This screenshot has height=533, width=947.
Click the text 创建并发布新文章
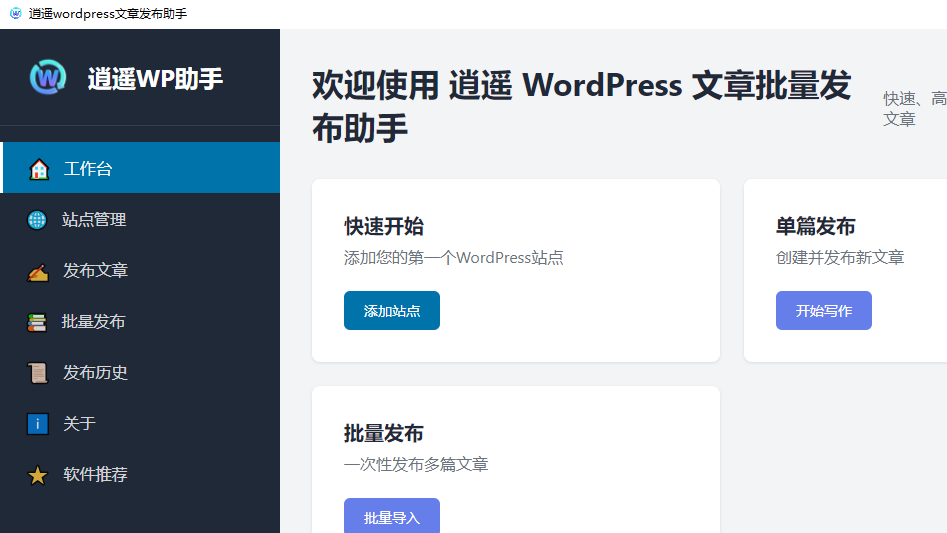tap(839, 258)
